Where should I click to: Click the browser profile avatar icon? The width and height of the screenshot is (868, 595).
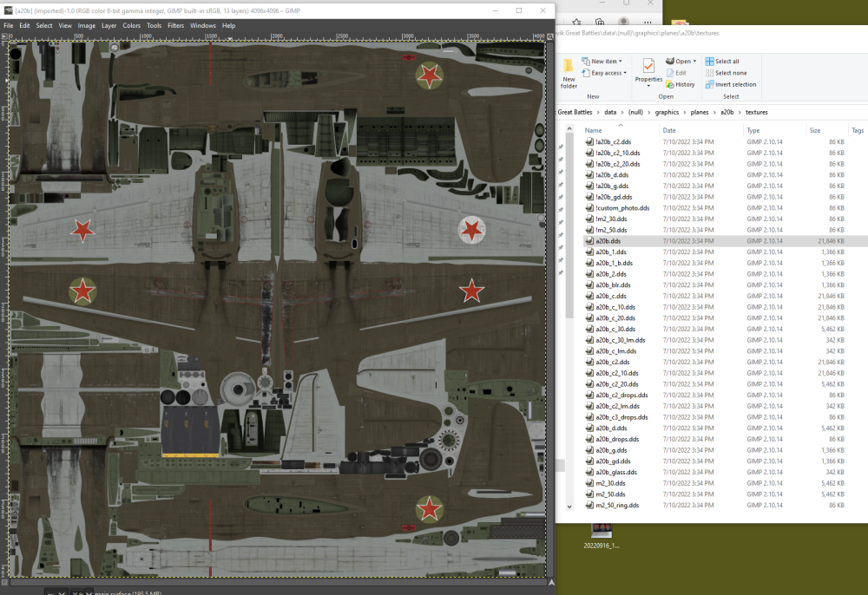tap(623, 22)
